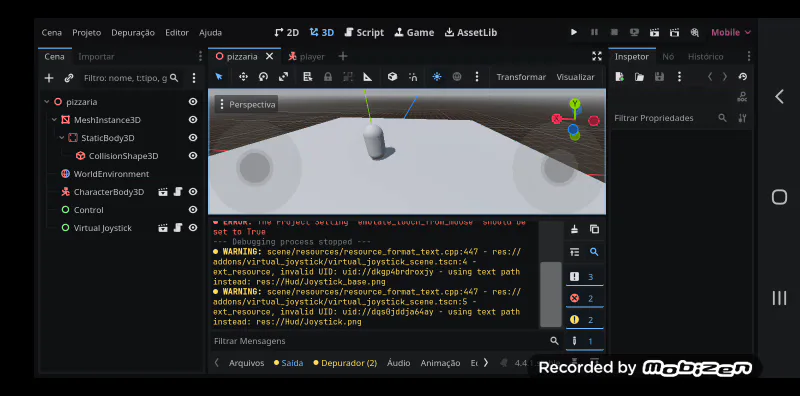Add a new scene tab
The image size is (800, 396).
pos(343,56)
